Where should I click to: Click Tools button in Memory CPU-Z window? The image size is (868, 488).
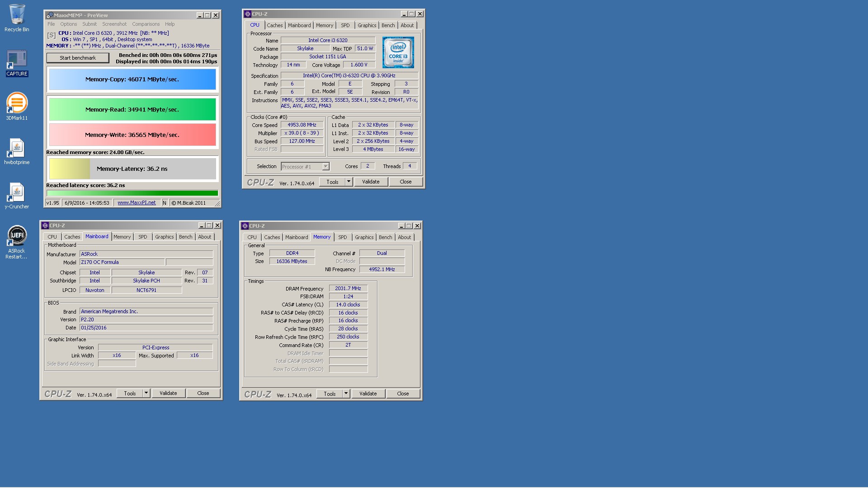click(x=330, y=394)
